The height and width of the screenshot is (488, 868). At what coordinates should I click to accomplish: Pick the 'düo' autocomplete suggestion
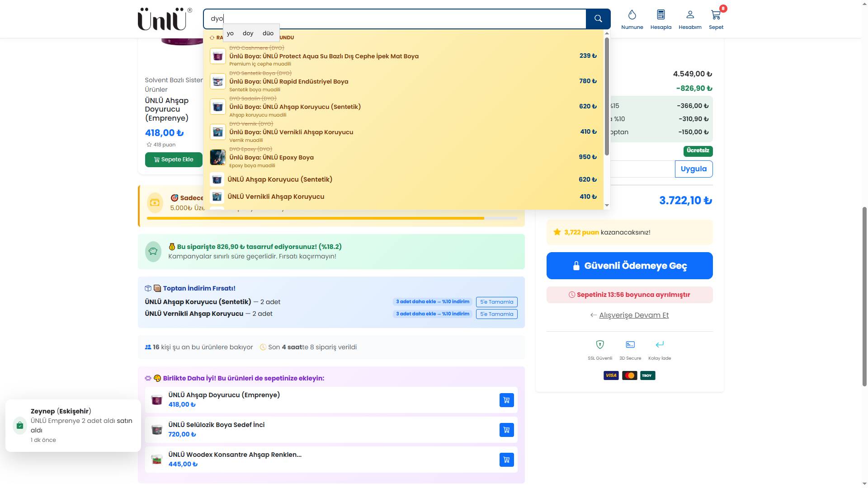268,33
